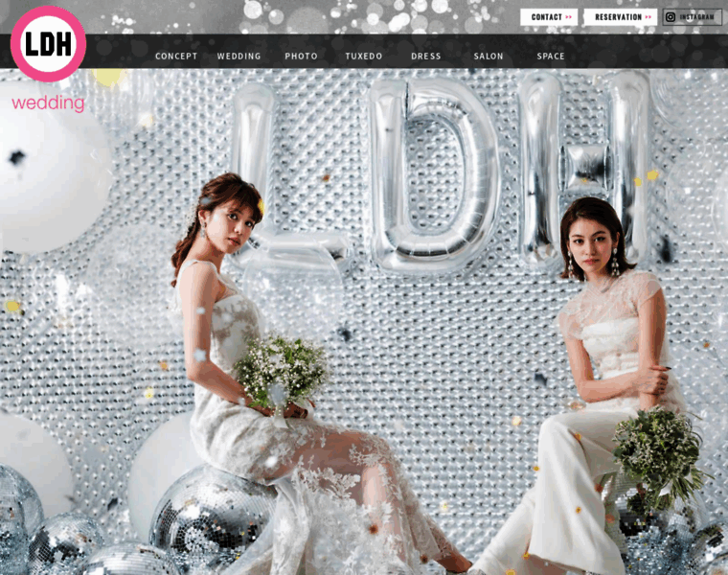Click the Instagram camera icon
This screenshot has width=728, height=575.
(x=671, y=17)
